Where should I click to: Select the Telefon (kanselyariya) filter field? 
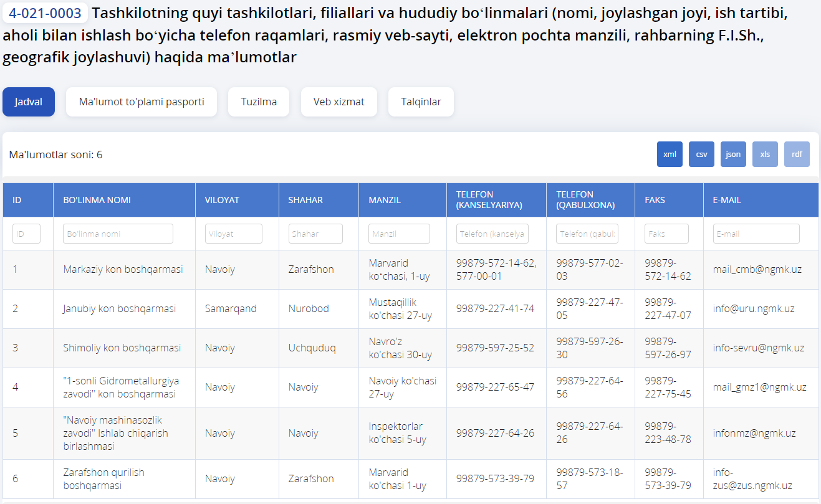pos(492,234)
